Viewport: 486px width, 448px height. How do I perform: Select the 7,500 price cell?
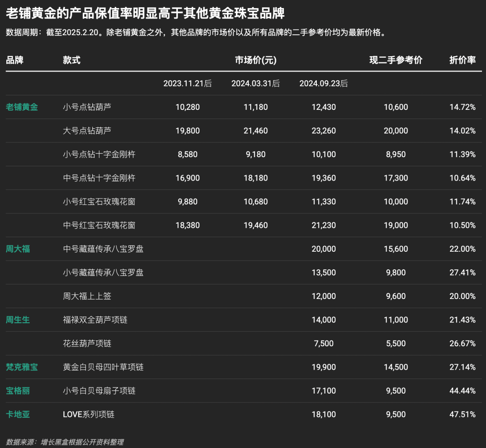pos(324,343)
